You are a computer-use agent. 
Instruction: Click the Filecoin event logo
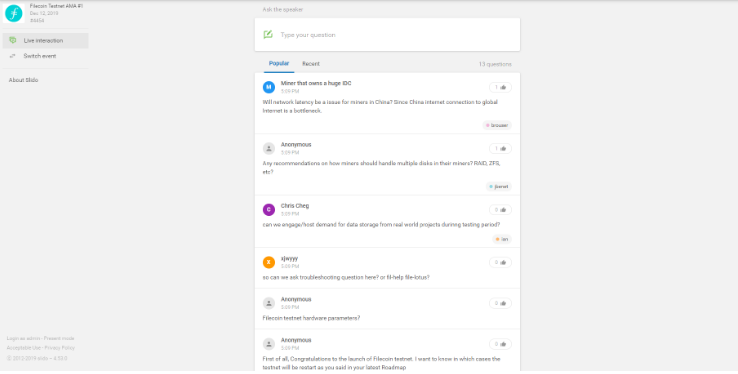coord(14,13)
